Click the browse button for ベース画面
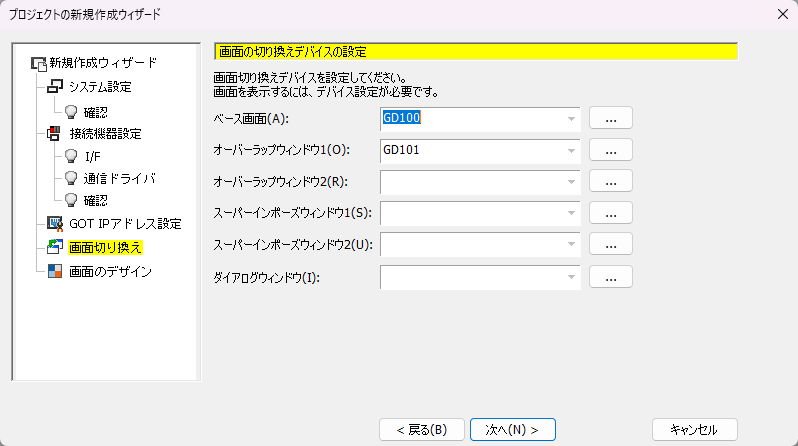The width and height of the screenshot is (798, 446). coord(610,119)
